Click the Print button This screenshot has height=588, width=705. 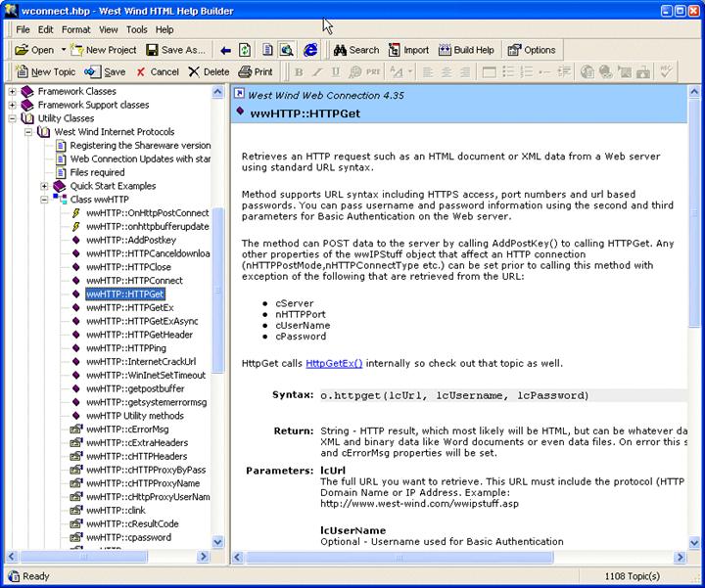(256, 71)
